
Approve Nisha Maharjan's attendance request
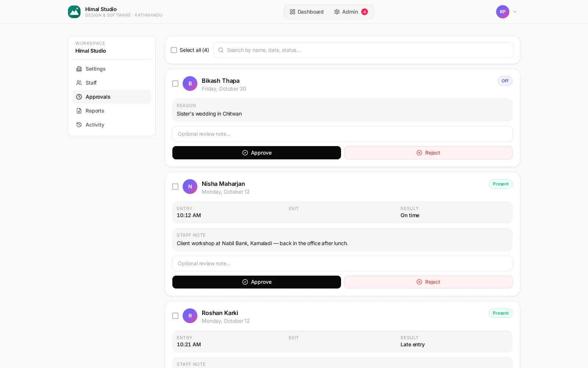click(x=257, y=282)
